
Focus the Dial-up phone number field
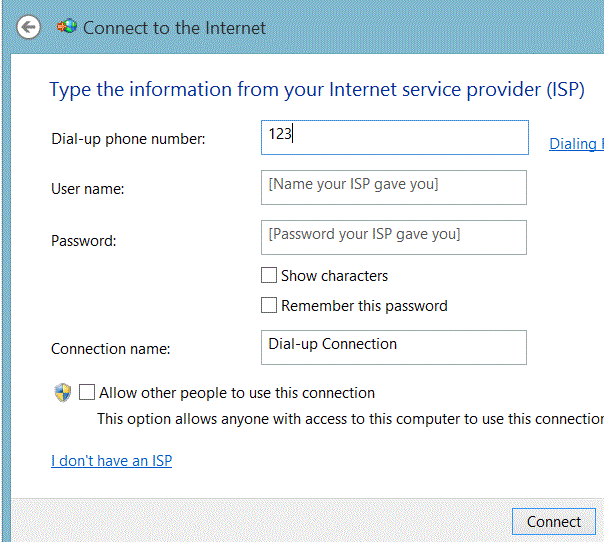395,138
